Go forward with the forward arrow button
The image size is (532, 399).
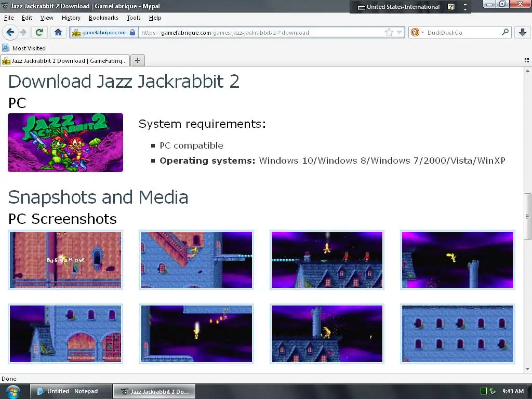[x=23, y=33]
